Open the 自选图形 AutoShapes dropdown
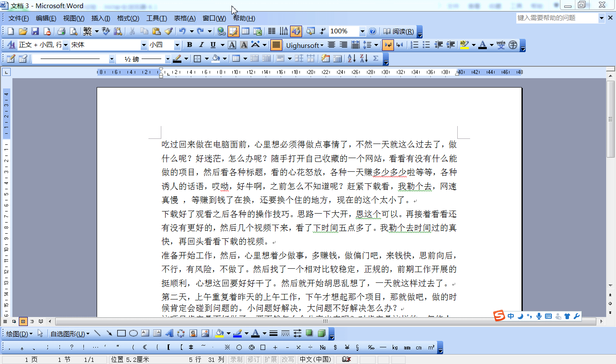Image resolution: width=616 pixels, height=364 pixels. click(70, 334)
